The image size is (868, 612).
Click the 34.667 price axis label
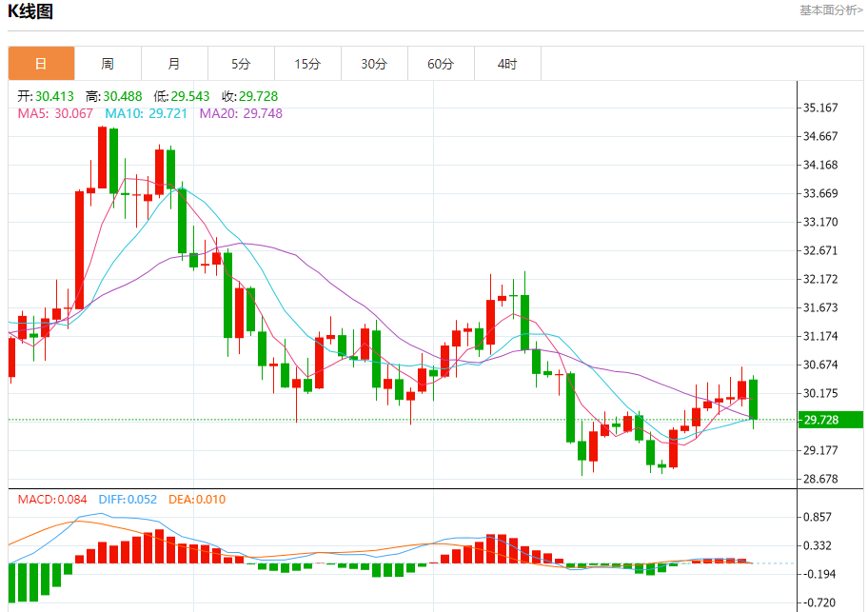click(820, 136)
